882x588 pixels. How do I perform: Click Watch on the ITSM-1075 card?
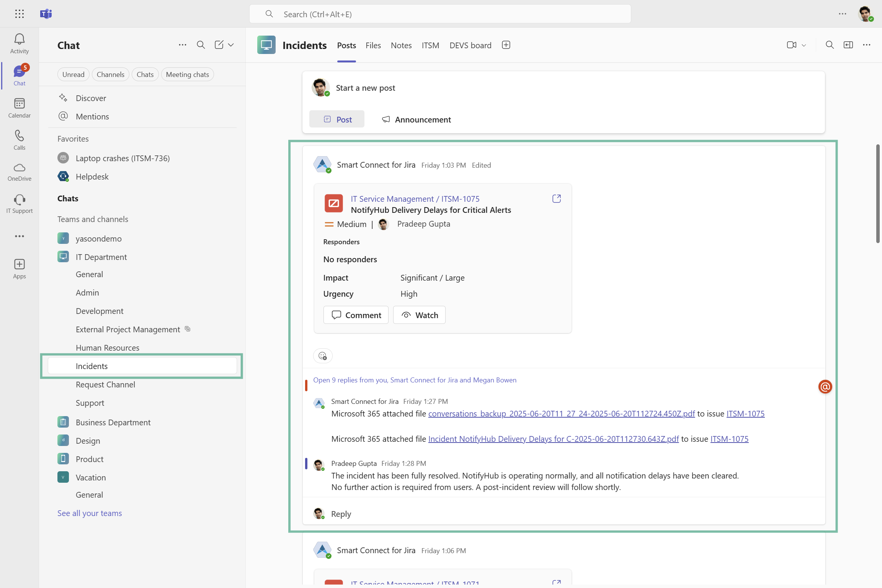point(419,315)
